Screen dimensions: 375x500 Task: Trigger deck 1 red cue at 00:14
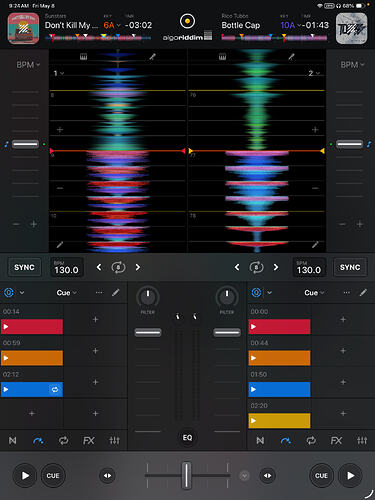point(32,327)
